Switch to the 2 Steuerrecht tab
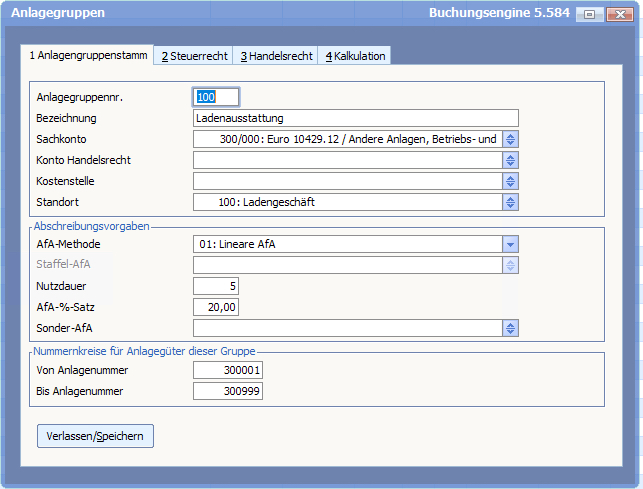The height and width of the screenshot is (489, 643). click(194, 56)
